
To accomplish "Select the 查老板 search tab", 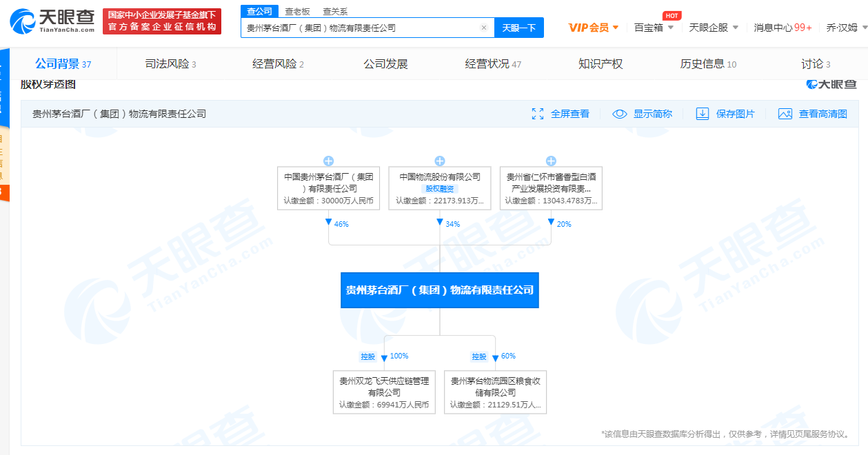I will coord(297,11).
